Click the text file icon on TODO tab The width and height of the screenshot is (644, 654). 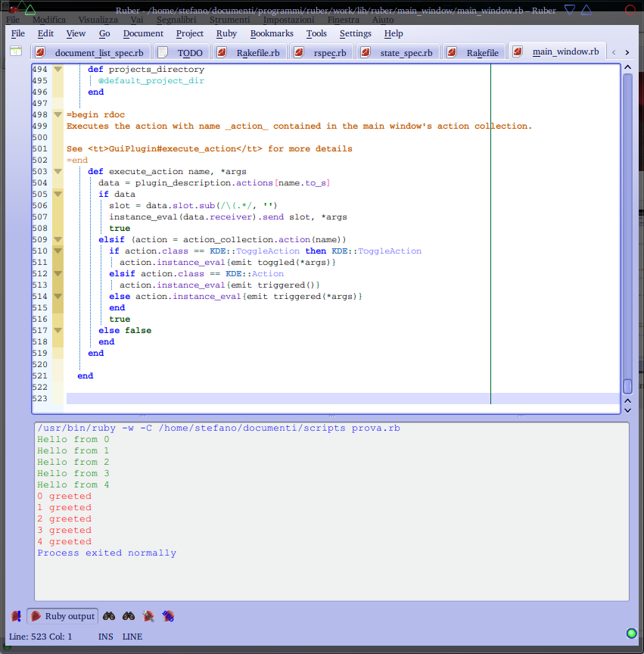pos(163,52)
